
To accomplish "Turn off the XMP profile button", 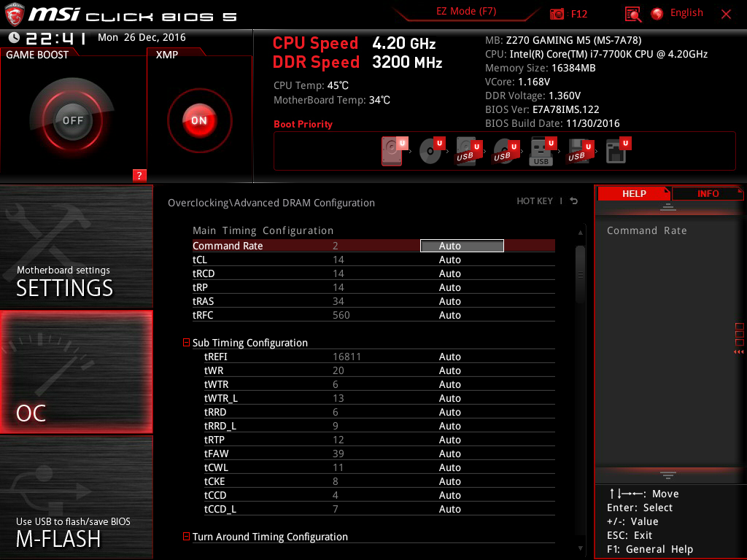I will [x=199, y=120].
